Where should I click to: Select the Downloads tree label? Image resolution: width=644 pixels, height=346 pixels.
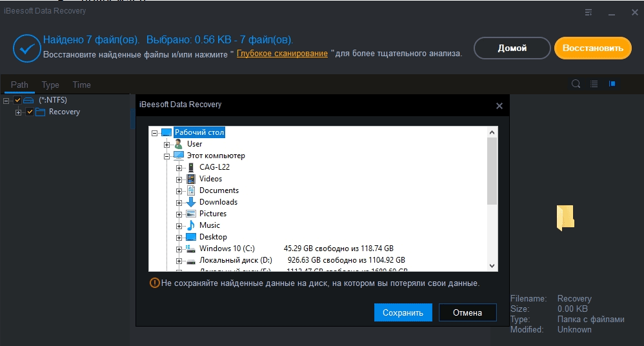pyautogui.click(x=218, y=202)
